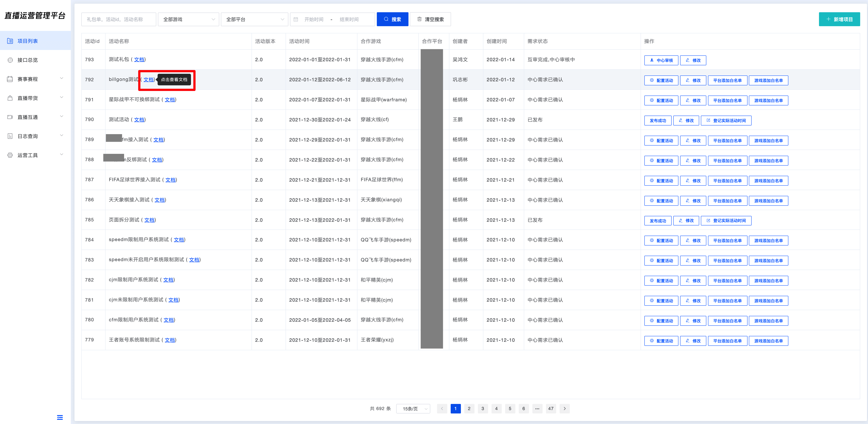Click 修改 for activity 780
The image size is (868, 424).
click(693, 321)
